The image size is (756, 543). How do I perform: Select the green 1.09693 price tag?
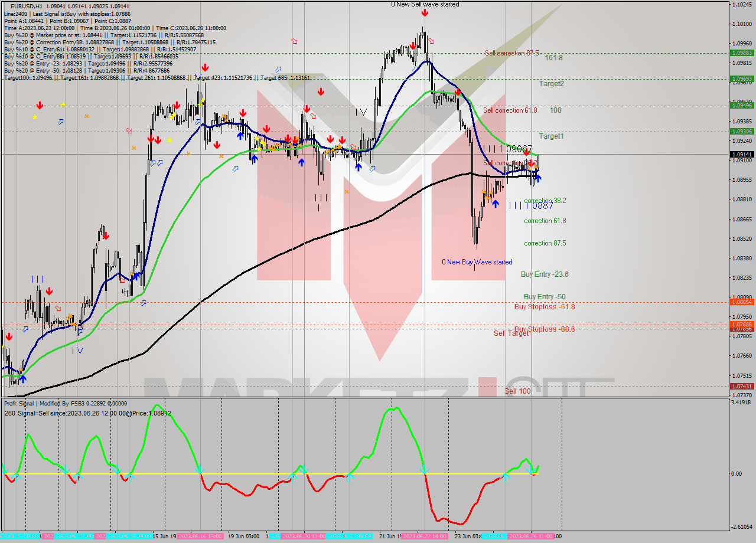pos(741,78)
